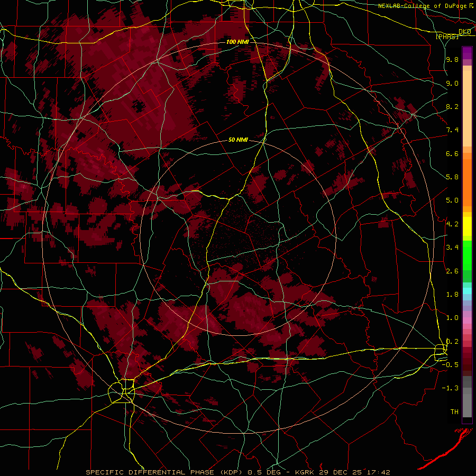Image resolution: width=476 pixels, height=476 pixels.
Task: Click the 50 NMI range ring label
Action: tap(238, 140)
